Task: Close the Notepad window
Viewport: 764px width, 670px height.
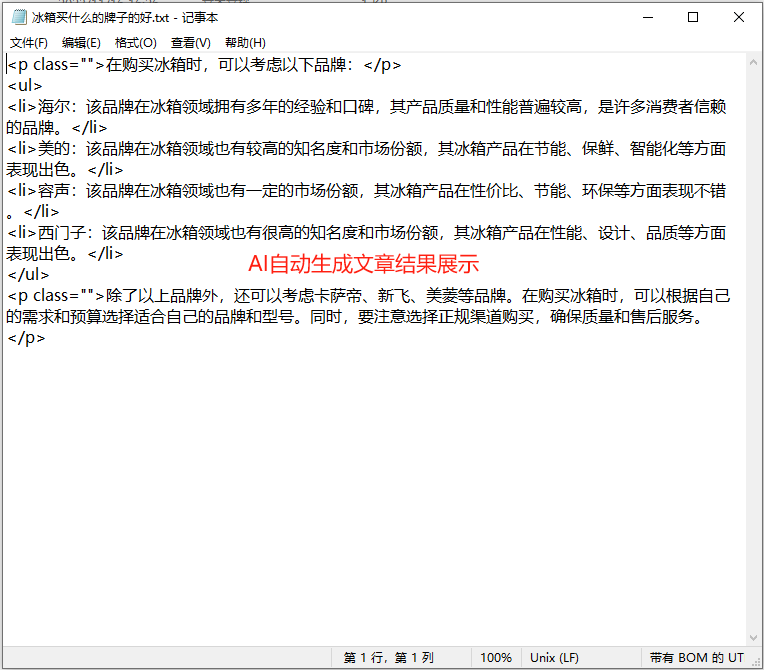Action: [x=739, y=18]
